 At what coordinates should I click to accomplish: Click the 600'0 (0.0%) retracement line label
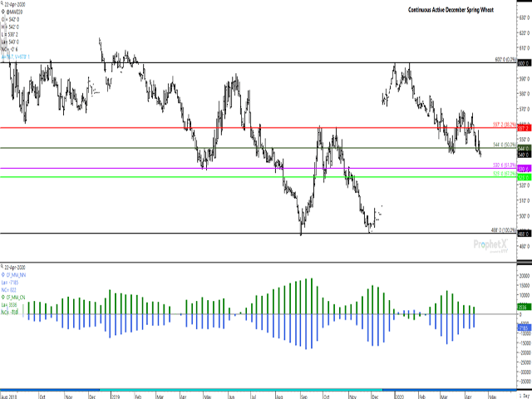point(505,60)
